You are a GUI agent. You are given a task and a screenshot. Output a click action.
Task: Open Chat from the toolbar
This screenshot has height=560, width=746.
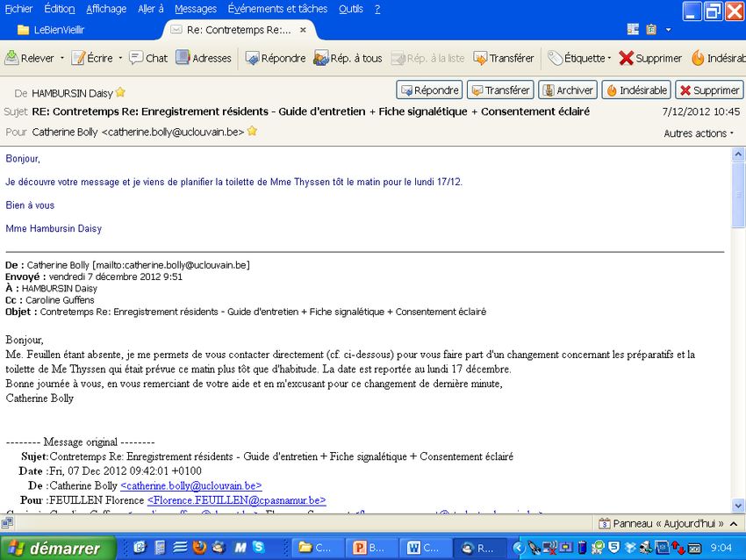click(x=148, y=58)
